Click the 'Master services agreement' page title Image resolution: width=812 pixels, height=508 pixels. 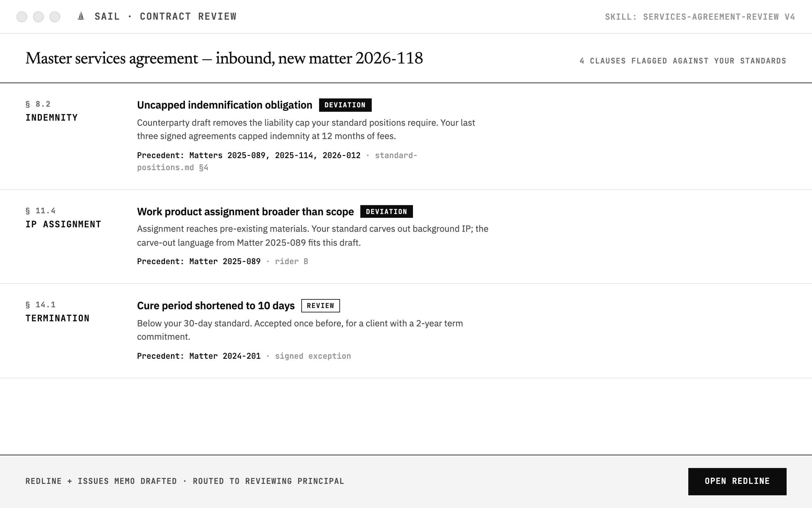point(224,58)
